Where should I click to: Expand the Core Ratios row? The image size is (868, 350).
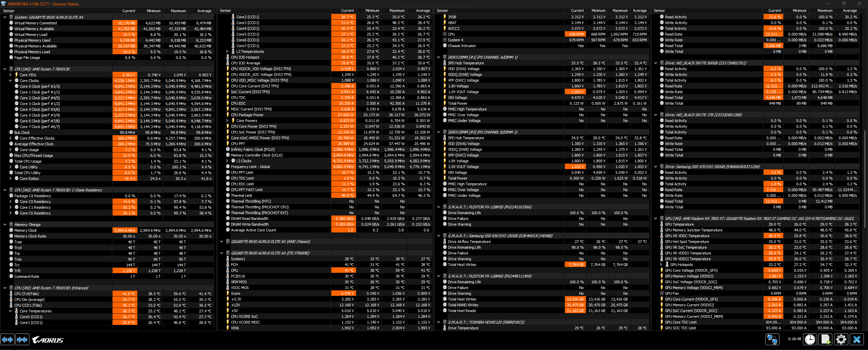click(x=10, y=179)
